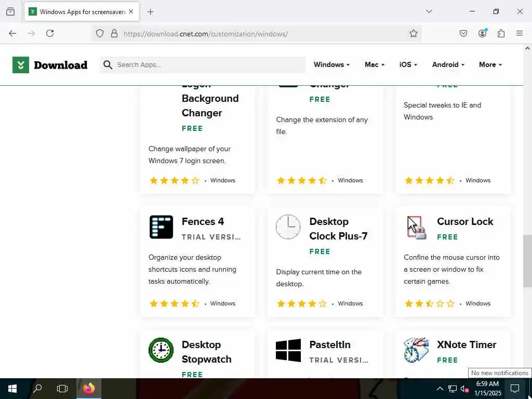Show hidden system tray icons

440,389
